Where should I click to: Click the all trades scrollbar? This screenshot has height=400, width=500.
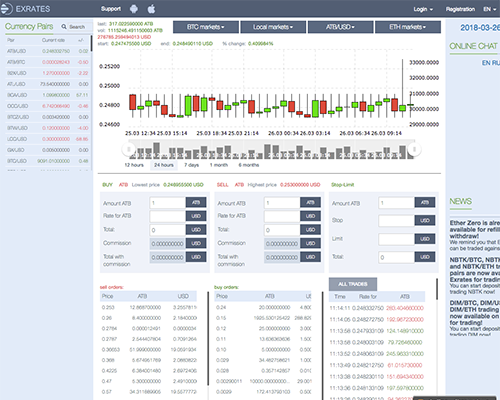click(x=437, y=289)
